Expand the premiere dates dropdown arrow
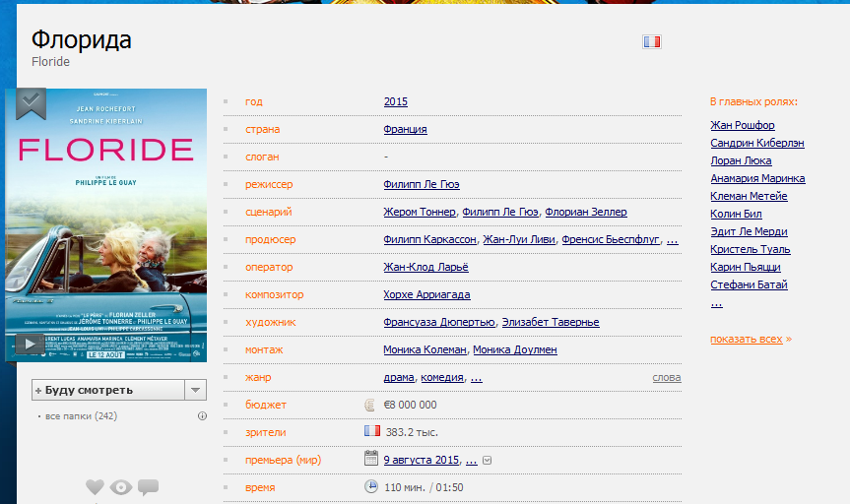 pos(487,461)
